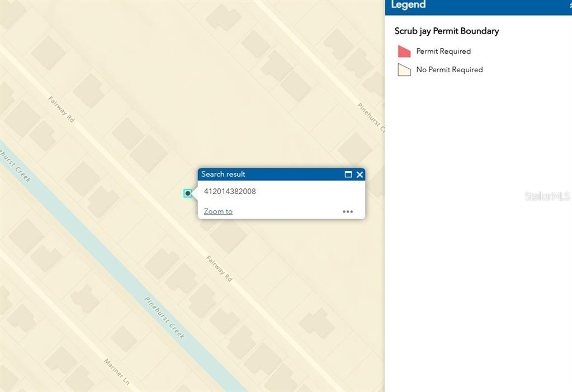Click the red Permit Required swatch
The image size is (572, 392).
click(404, 51)
